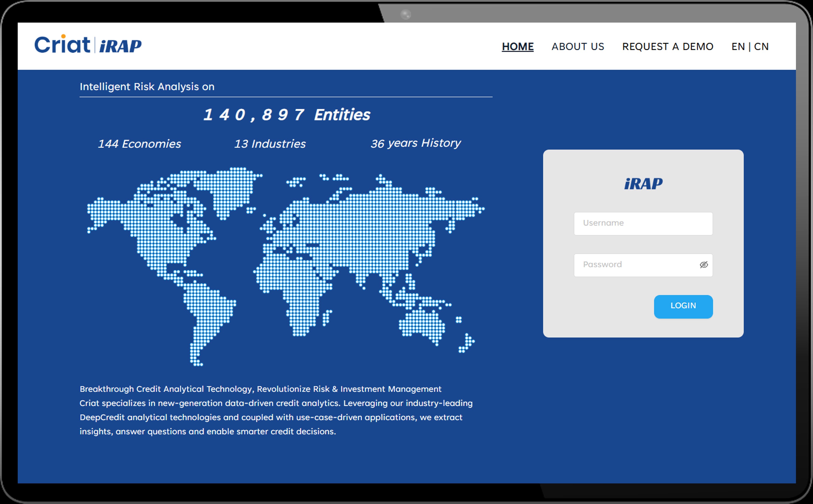The width and height of the screenshot is (813, 504).
Task: Click the LOGIN button
Action: [x=683, y=306]
